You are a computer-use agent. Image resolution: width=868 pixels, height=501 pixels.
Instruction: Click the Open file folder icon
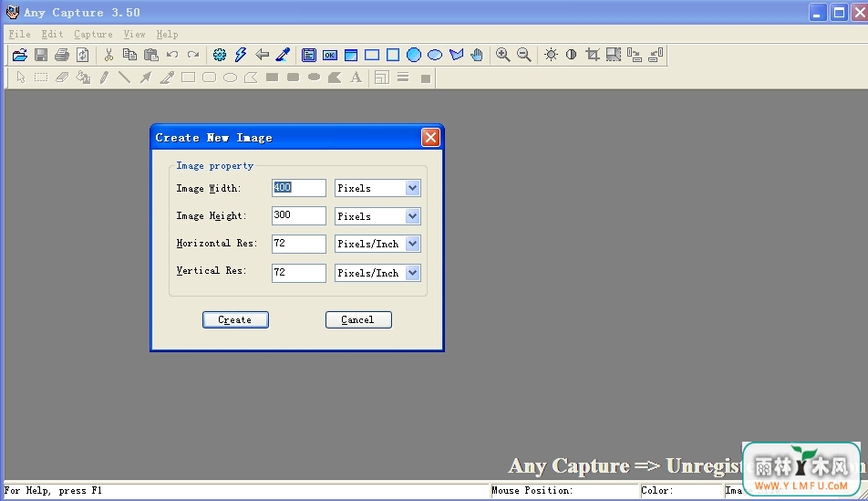pyautogui.click(x=20, y=55)
